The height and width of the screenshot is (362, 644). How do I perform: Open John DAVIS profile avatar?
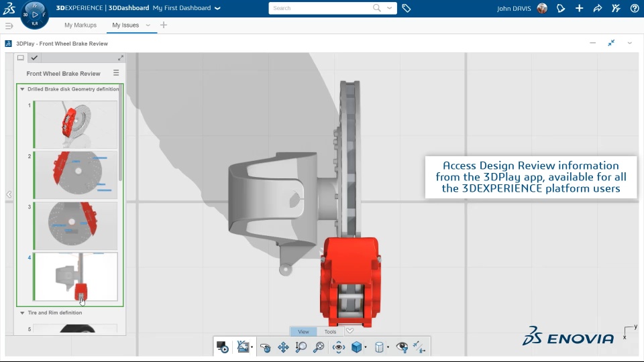(x=542, y=8)
